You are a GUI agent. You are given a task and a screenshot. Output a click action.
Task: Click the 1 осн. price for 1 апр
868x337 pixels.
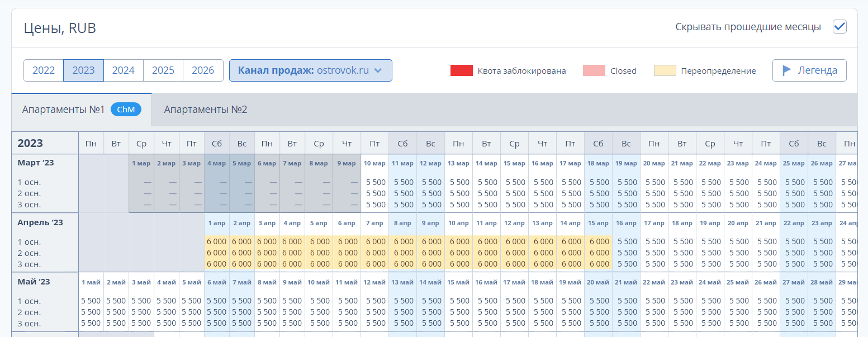[x=217, y=241]
